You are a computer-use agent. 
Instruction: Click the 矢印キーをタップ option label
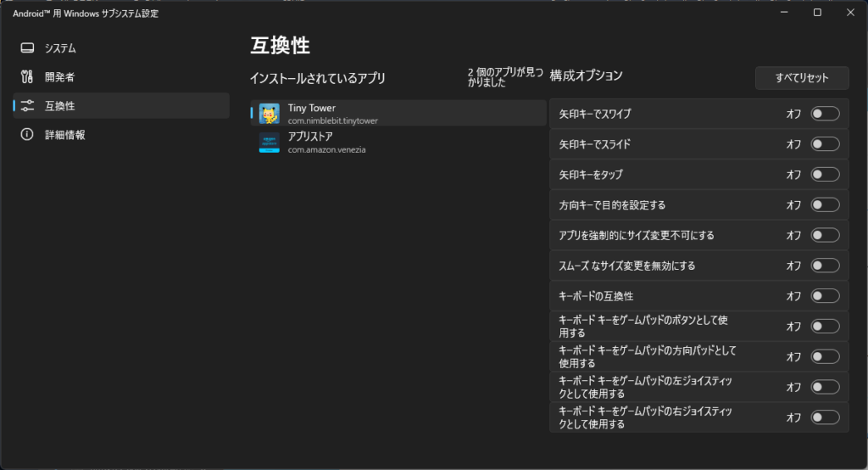pos(591,175)
